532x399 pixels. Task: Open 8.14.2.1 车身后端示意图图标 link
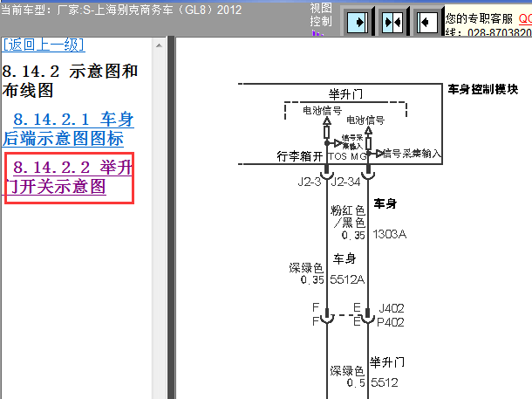[68, 128]
